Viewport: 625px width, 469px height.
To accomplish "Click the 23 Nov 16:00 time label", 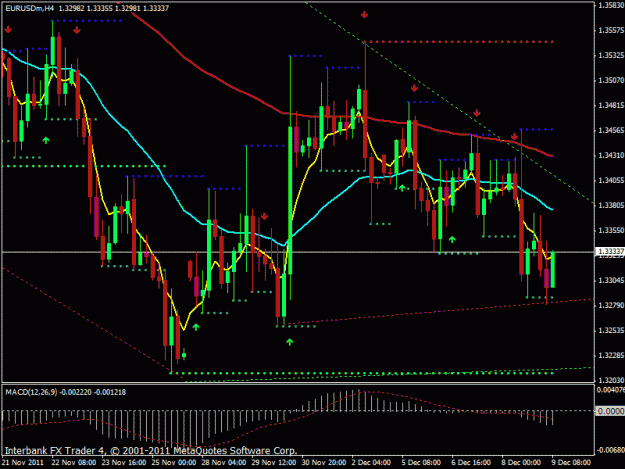I will coord(124,463).
